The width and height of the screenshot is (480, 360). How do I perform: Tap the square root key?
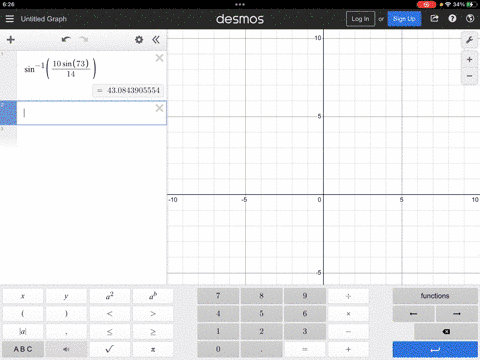click(x=110, y=349)
